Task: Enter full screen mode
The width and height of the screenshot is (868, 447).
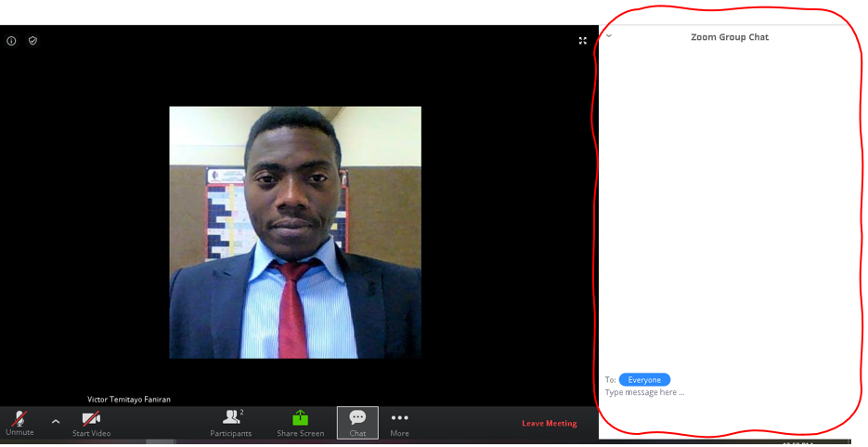Action: point(583,41)
